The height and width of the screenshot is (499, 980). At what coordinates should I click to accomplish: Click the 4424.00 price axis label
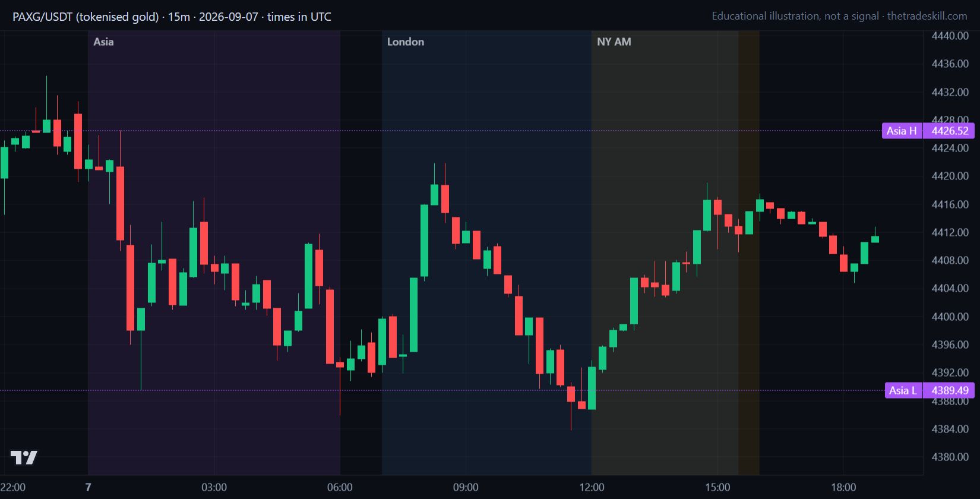point(950,148)
